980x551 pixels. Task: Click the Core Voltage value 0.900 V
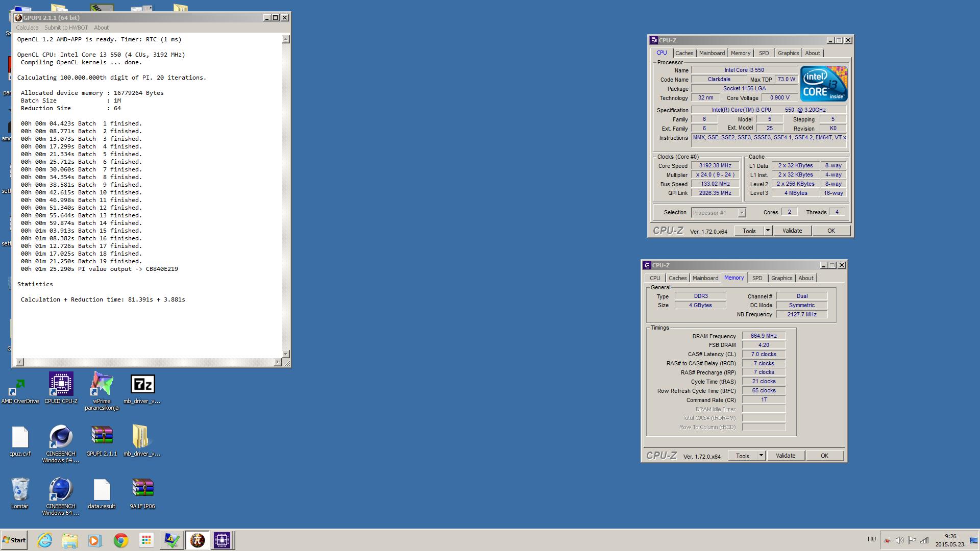[780, 97]
